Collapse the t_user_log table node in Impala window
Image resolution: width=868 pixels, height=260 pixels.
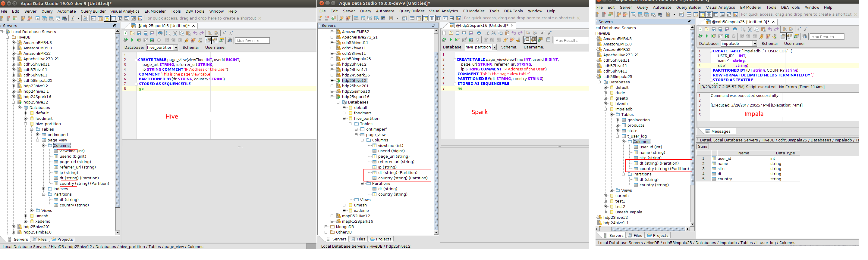pos(618,136)
